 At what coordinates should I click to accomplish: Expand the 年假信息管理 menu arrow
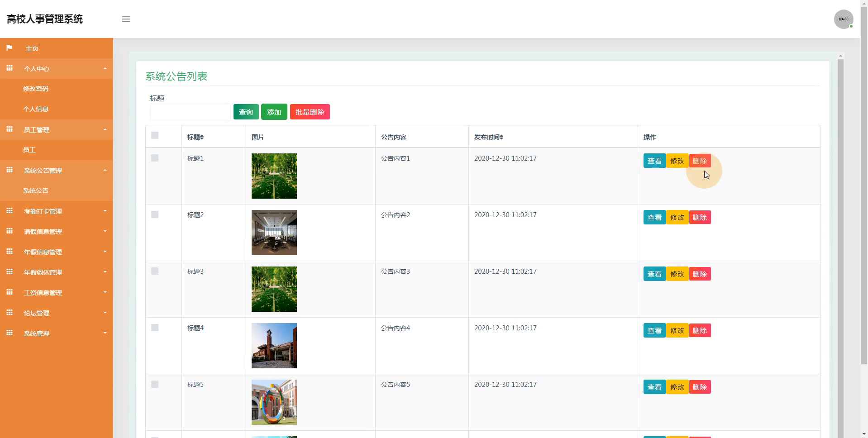tap(105, 252)
